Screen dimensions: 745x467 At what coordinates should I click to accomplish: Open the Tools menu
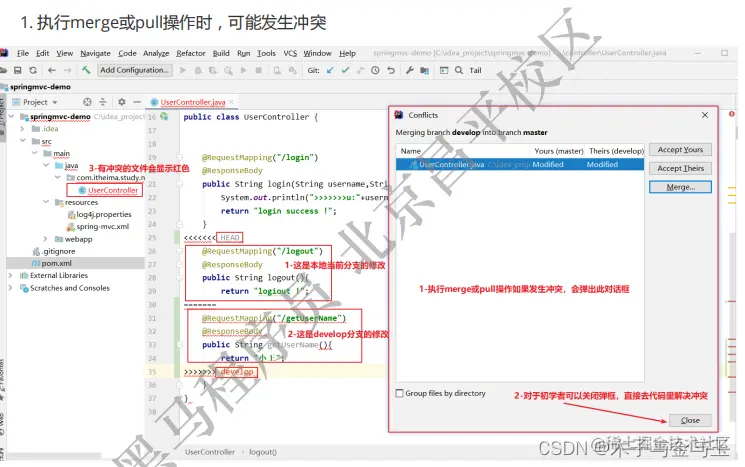(x=266, y=53)
